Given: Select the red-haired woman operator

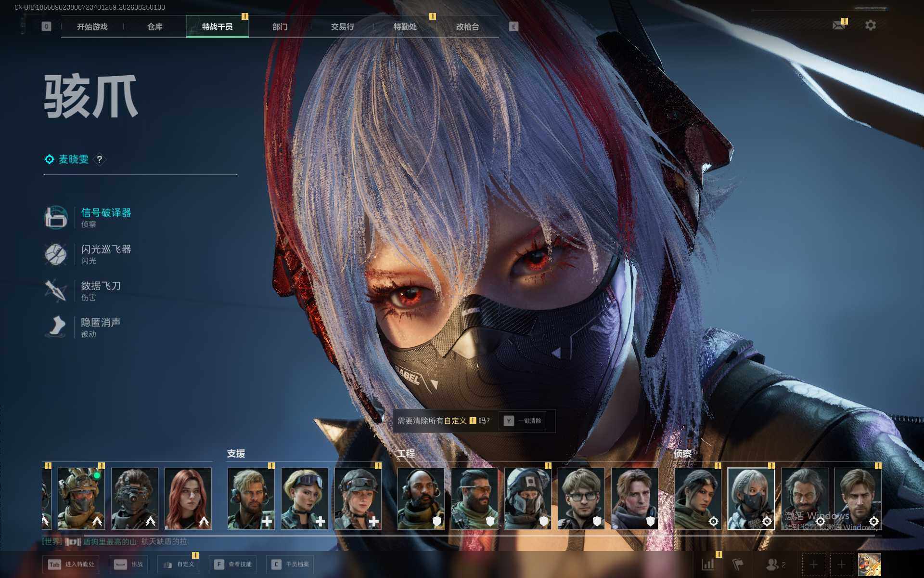Looking at the screenshot, I should tap(188, 499).
